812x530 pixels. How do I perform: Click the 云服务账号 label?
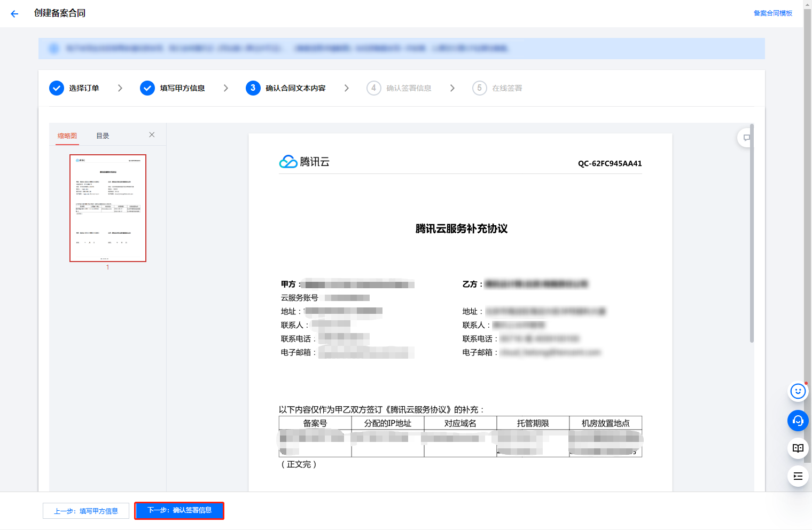[300, 298]
